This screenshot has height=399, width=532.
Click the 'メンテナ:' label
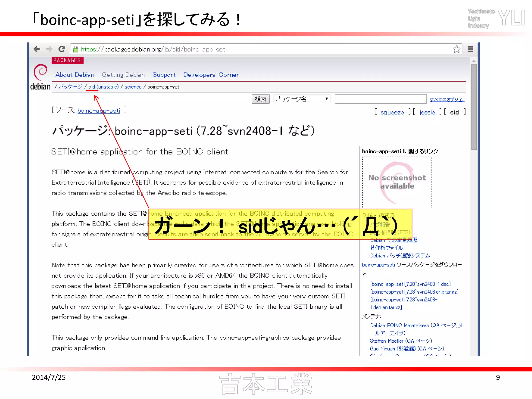tap(371, 316)
